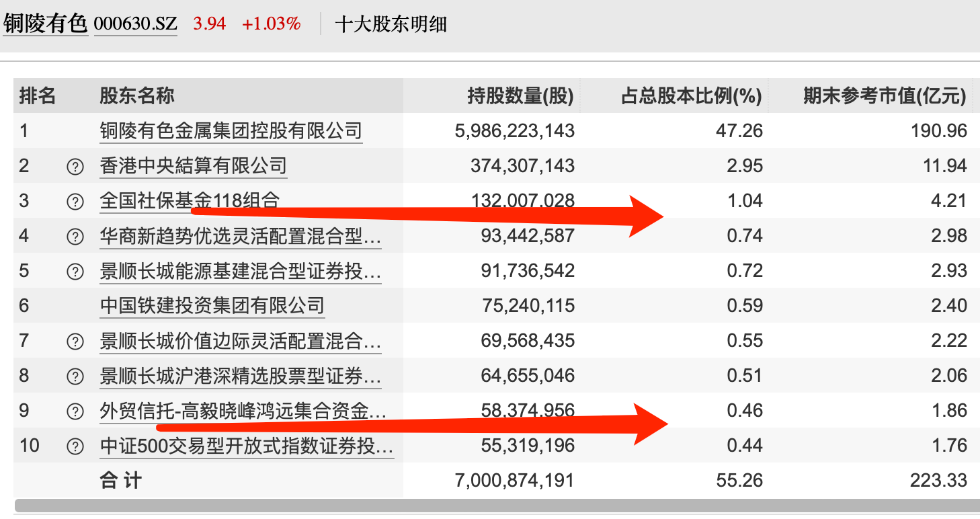Click help icon beside 景顺长城价值边际灵活配置混合

[75, 341]
